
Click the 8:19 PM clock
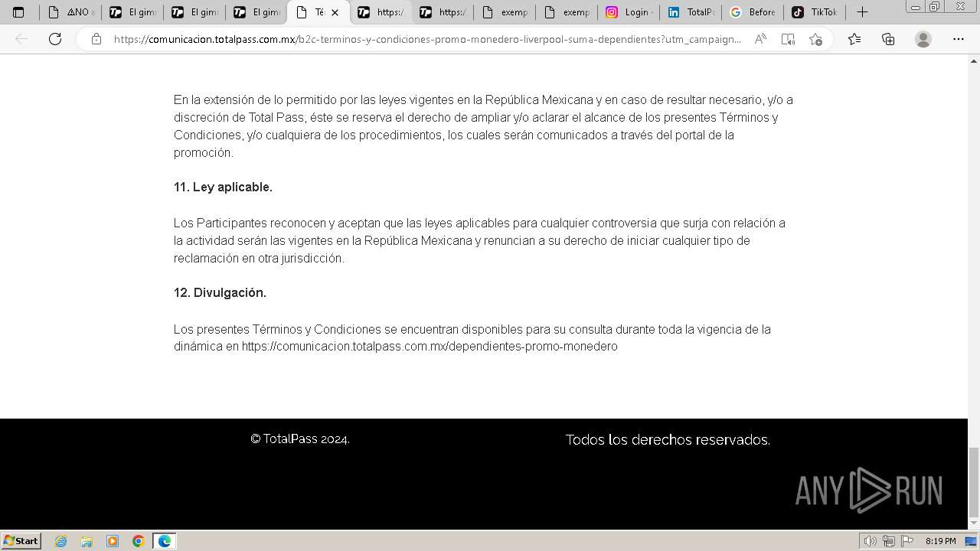click(940, 541)
